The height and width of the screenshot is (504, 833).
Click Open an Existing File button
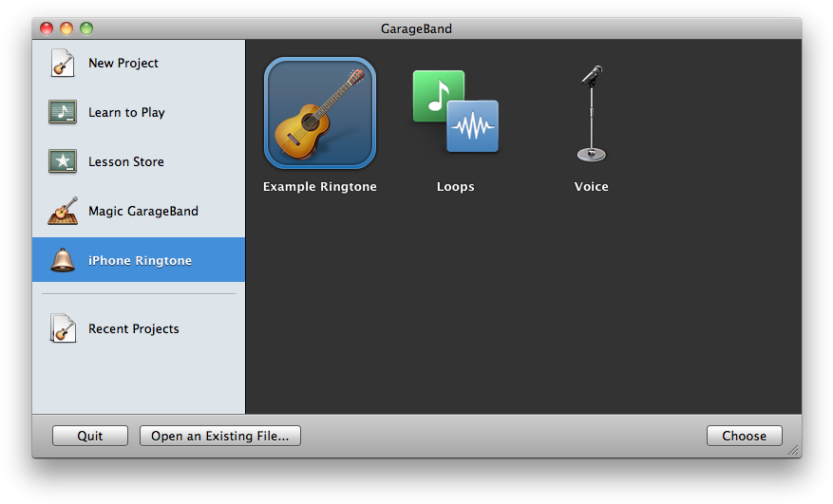(220, 436)
